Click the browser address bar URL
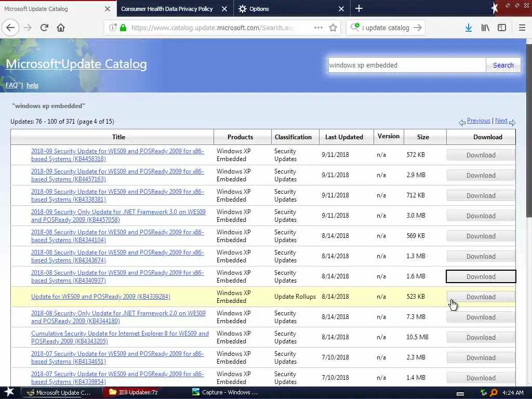Screen dimensions: 532x399 click(x=212, y=28)
